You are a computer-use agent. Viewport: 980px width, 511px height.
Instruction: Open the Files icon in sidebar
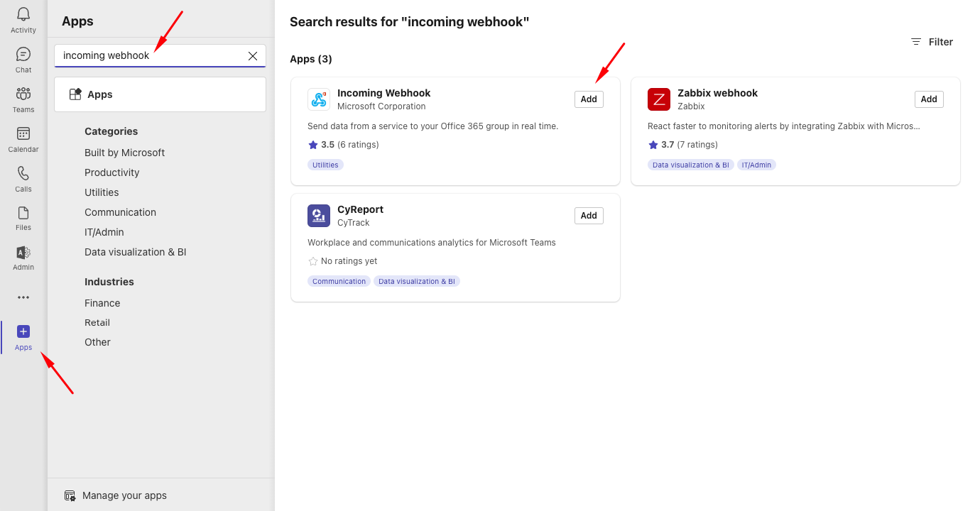[23, 213]
